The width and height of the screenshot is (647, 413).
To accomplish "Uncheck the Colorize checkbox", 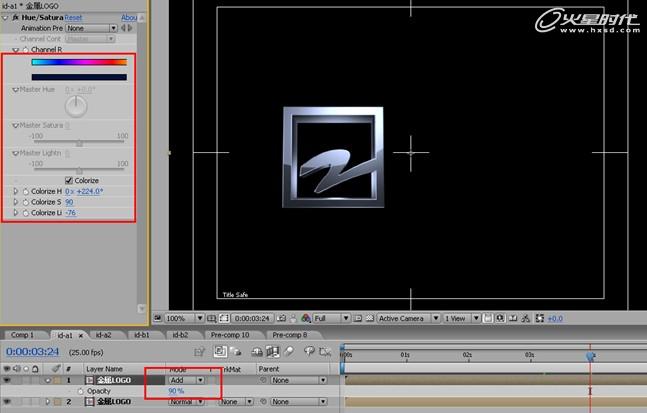I will (69, 180).
